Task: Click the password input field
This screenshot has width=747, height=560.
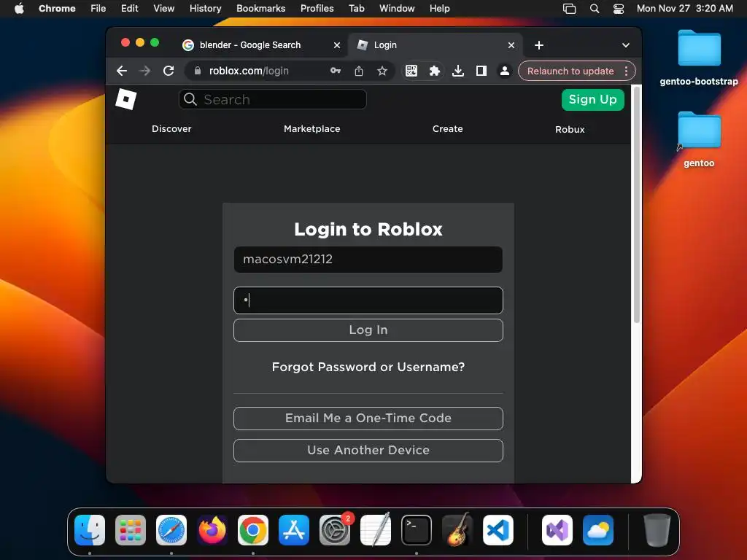Action: pyautogui.click(x=368, y=300)
